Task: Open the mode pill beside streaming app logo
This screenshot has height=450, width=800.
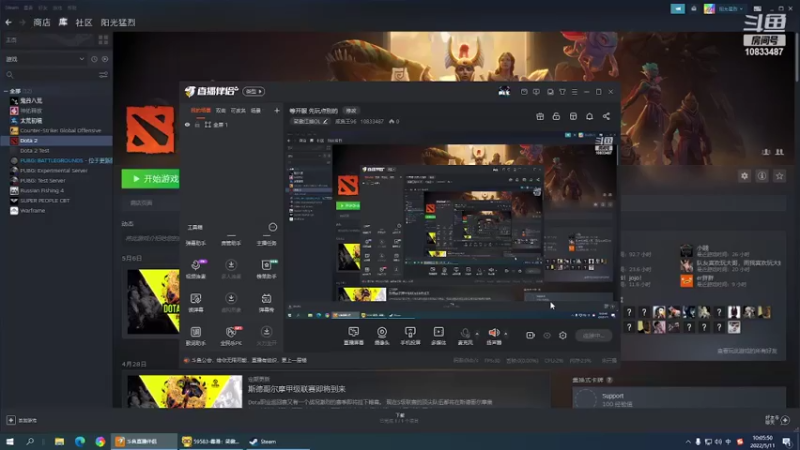Action: pyautogui.click(x=254, y=91)
